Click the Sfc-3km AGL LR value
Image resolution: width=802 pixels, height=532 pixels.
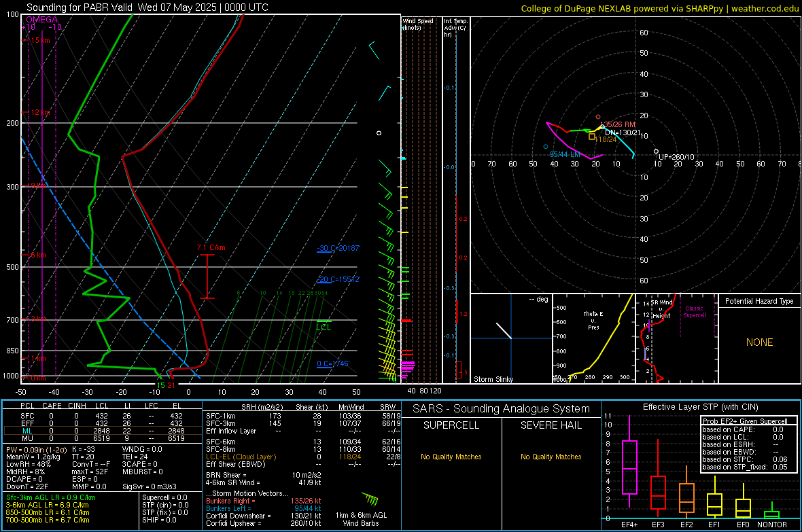[51, 497]
